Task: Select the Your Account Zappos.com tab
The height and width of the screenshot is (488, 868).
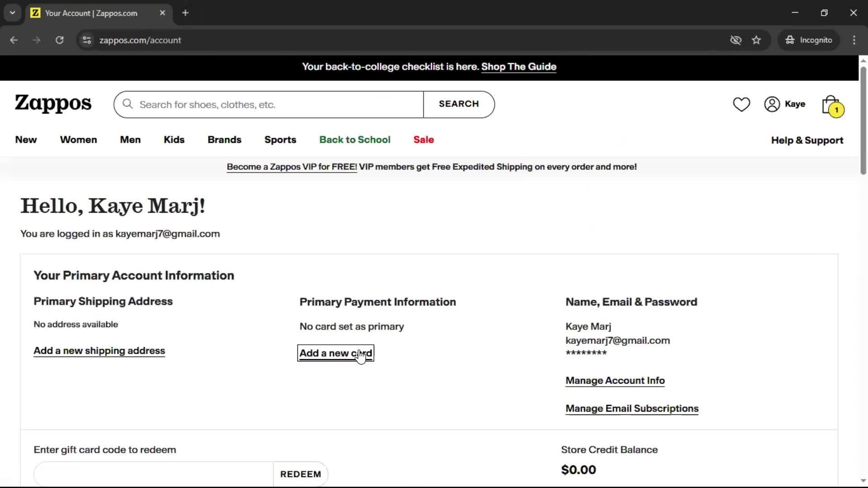Action: pyautogui.click(x=99, y=13)
